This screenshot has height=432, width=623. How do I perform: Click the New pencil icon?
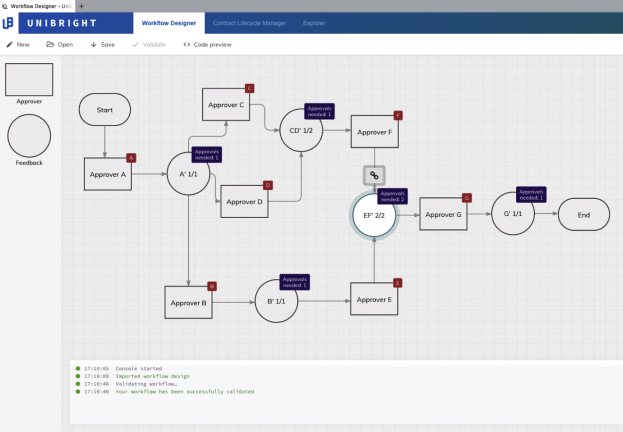[10, 45]
